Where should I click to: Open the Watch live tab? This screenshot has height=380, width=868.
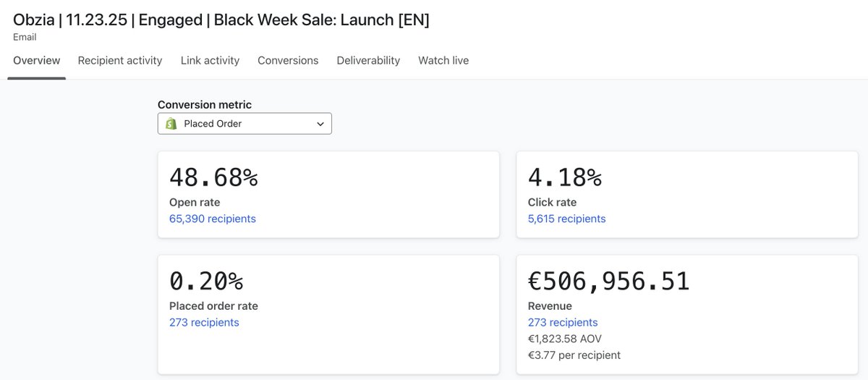click(443, 61)
